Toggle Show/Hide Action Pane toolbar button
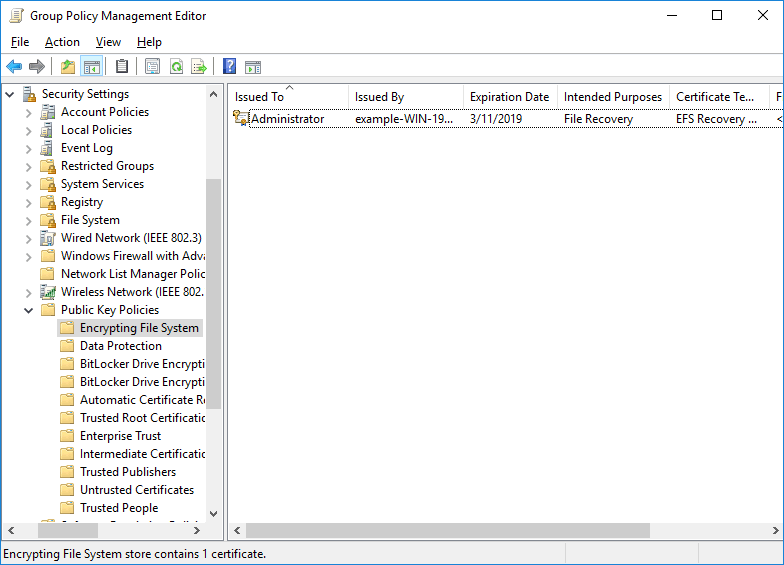 click(x=253, y=66)
